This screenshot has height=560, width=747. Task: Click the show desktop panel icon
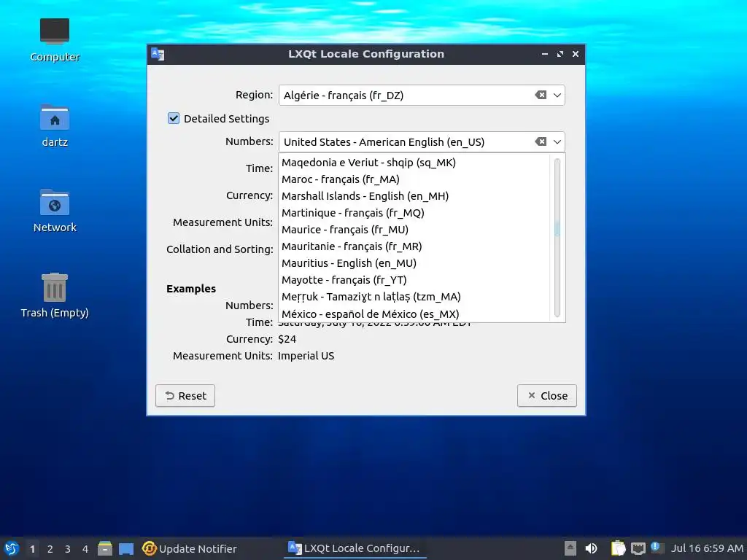click(x=126, y=548)
